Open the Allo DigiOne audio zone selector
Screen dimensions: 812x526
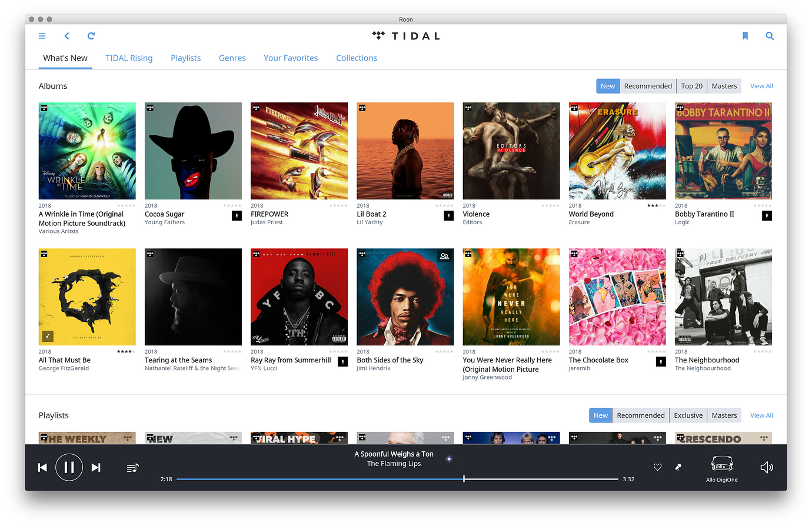721,467
